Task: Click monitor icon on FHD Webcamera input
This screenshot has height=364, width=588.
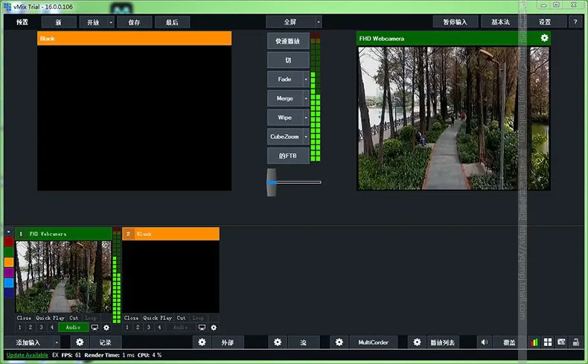Action: click(x=95, y=328)
